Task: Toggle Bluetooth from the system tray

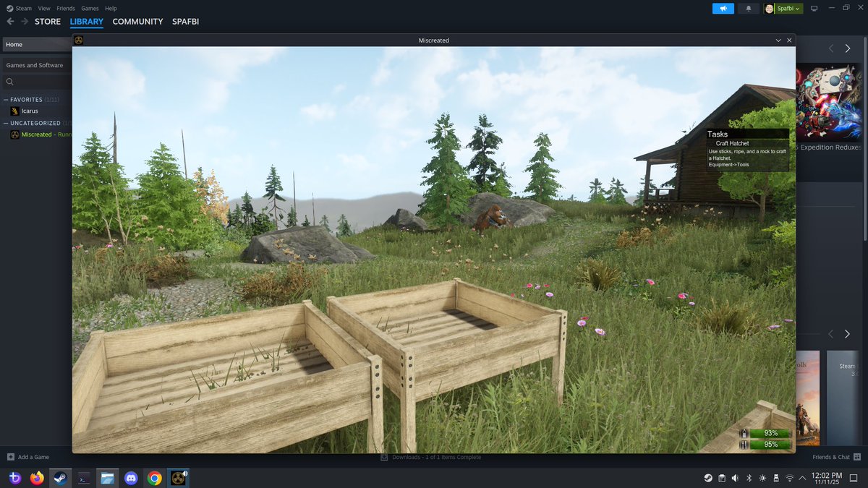Action: [748, 478]
